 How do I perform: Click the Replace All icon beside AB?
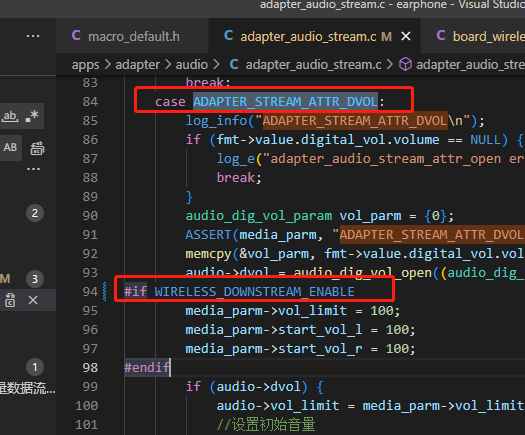tap(37, 148)
